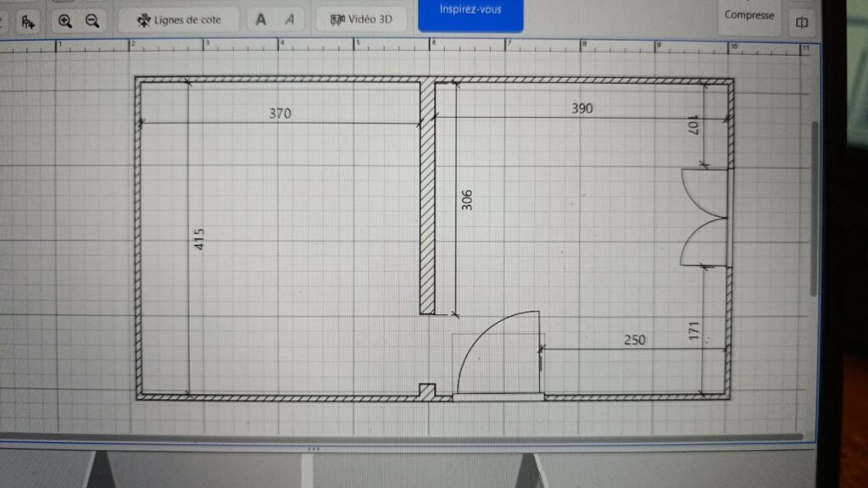Select the 370 dimension label

[280, 114]
